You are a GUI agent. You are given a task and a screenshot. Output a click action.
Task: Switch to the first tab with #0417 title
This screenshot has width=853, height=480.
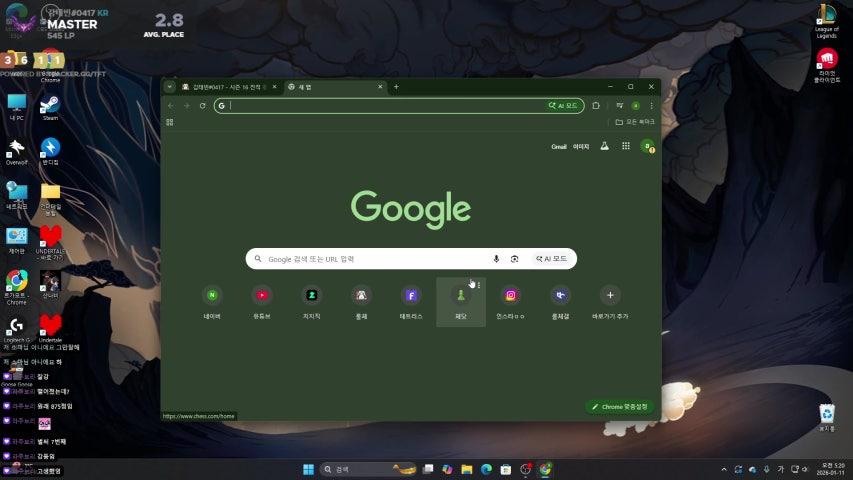[x=230, y=87]
